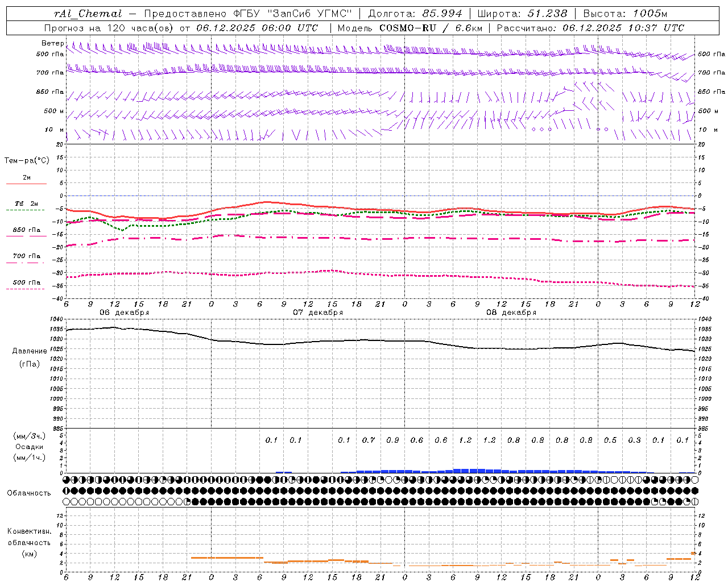
Task: Click the Высота: 1005м value
Action: click(625, 14)
